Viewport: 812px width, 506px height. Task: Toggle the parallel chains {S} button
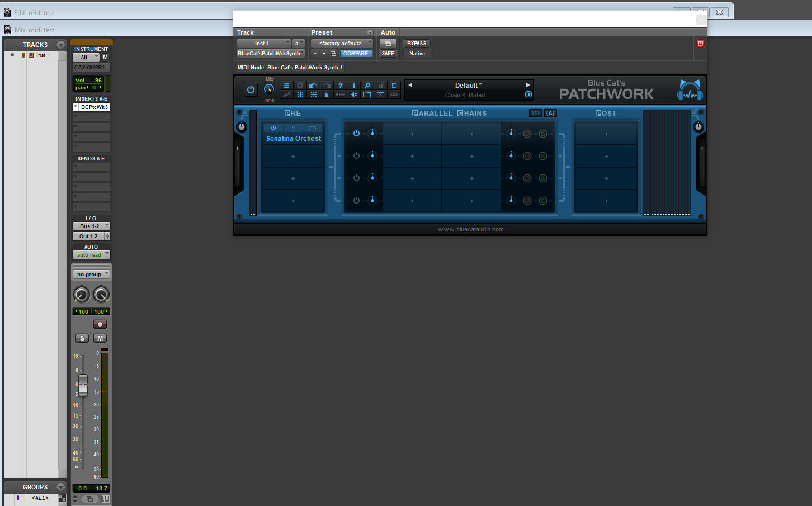tap(536, 113)
